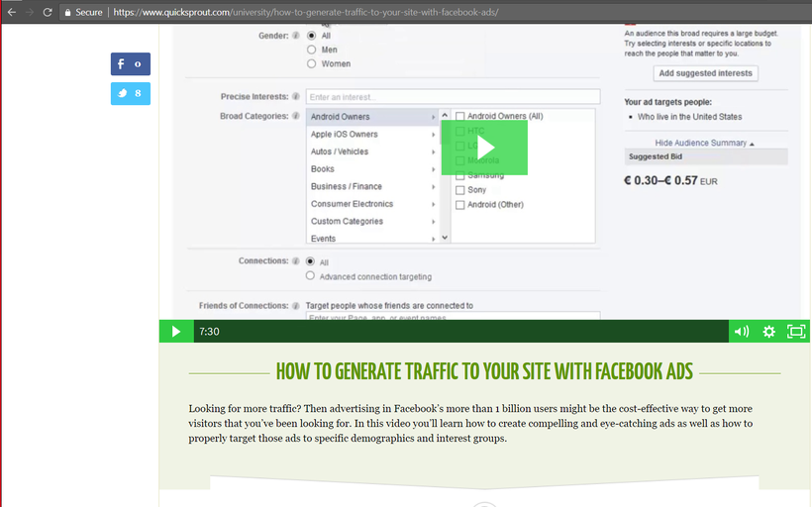The height and width of the screenshot is (507, 812).
Task: Click the Friends of Connections info icon
Action: (296, 306)
